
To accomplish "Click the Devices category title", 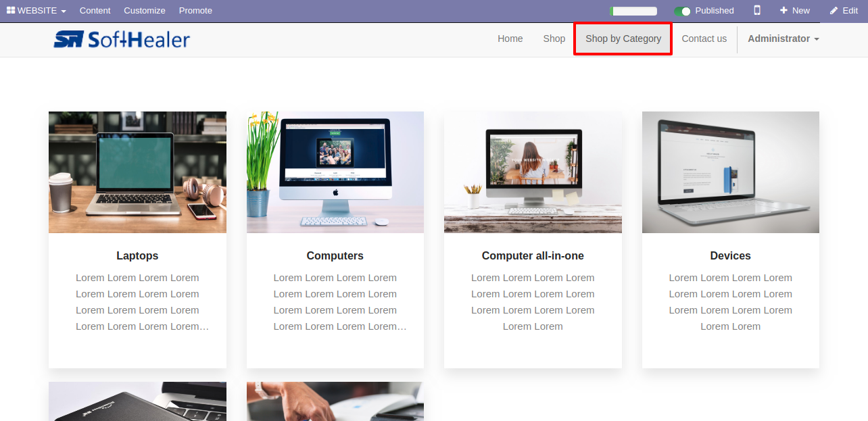I will point(731,255).
